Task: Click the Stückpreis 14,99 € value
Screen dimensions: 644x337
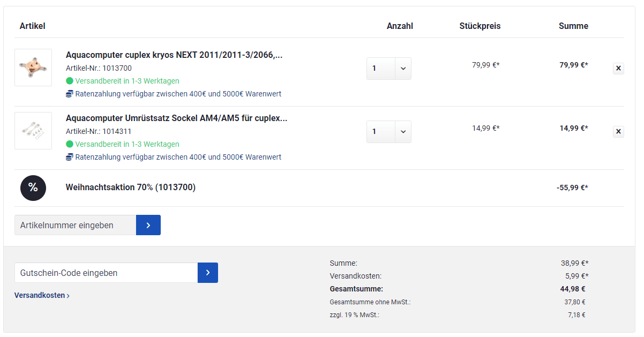Action: click(486, 128)
